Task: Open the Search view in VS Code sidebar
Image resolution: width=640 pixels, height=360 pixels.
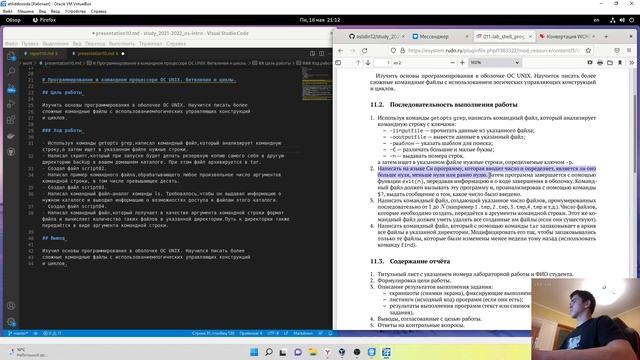Action: point(11,71)
